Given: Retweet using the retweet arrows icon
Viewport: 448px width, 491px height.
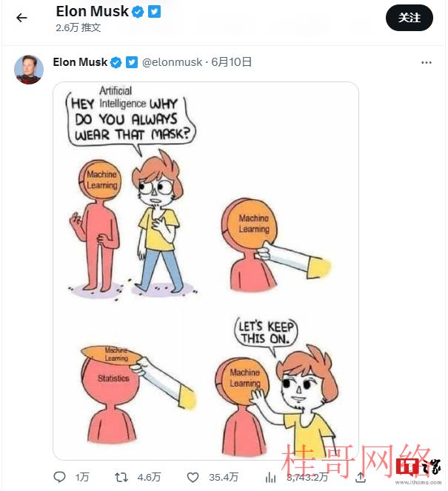Looking at the screenshot, I should [121, 477].
